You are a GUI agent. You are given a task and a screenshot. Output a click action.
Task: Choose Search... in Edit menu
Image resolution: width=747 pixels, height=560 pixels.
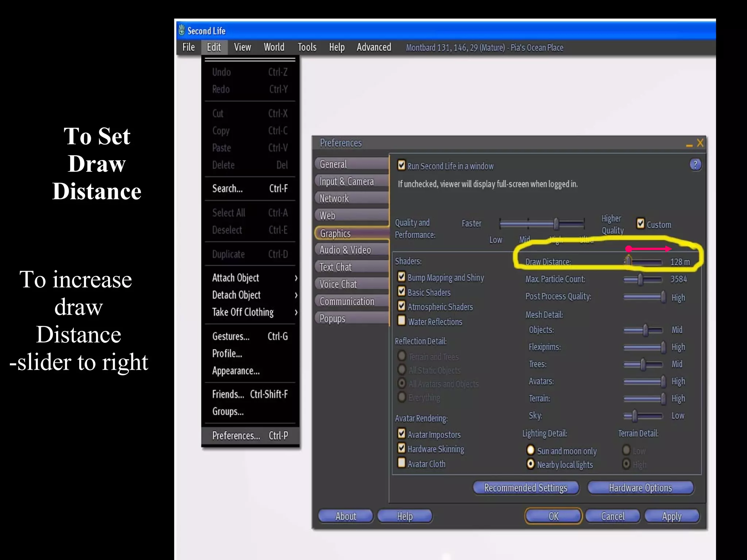coord(250,188)
